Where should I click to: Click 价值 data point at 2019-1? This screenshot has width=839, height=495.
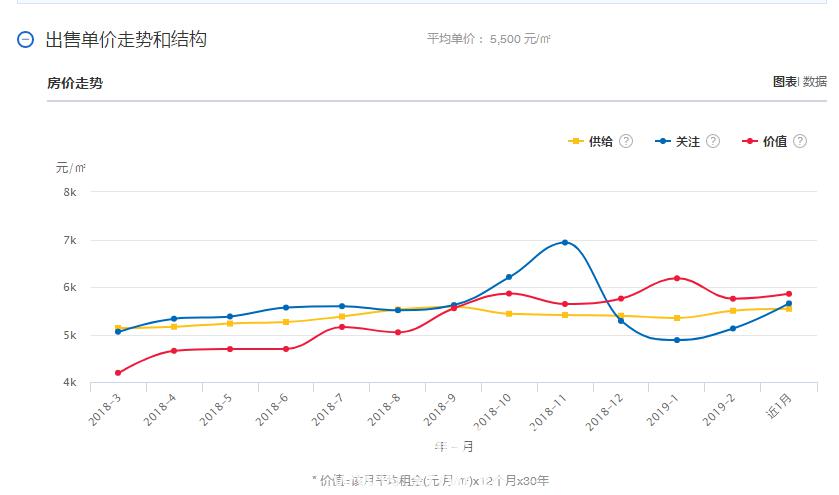(677, 278)
